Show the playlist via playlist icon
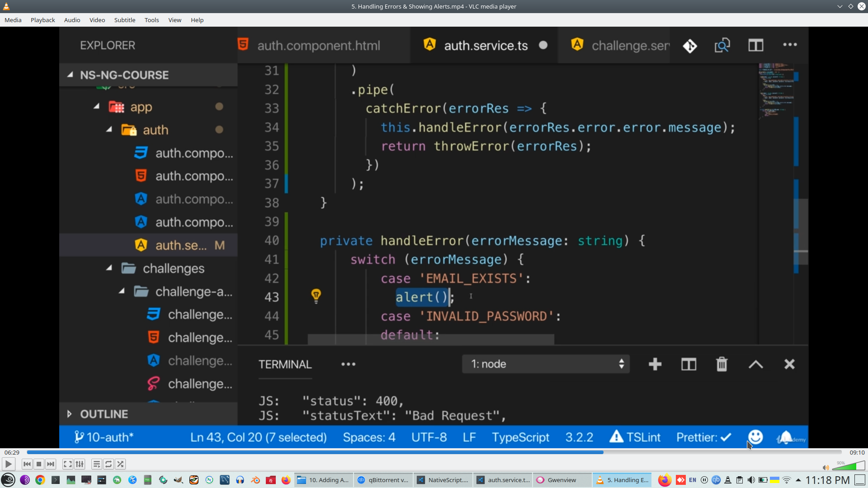 click(x=96, y=464)
